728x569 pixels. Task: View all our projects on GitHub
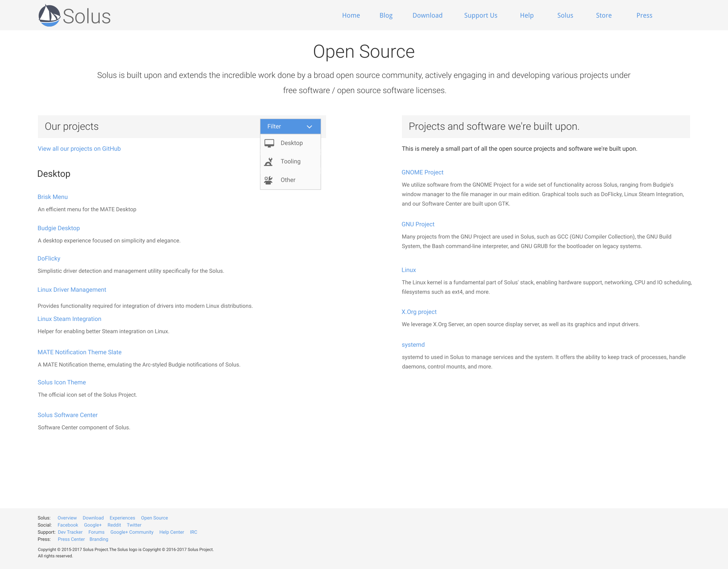coord(79,149)
